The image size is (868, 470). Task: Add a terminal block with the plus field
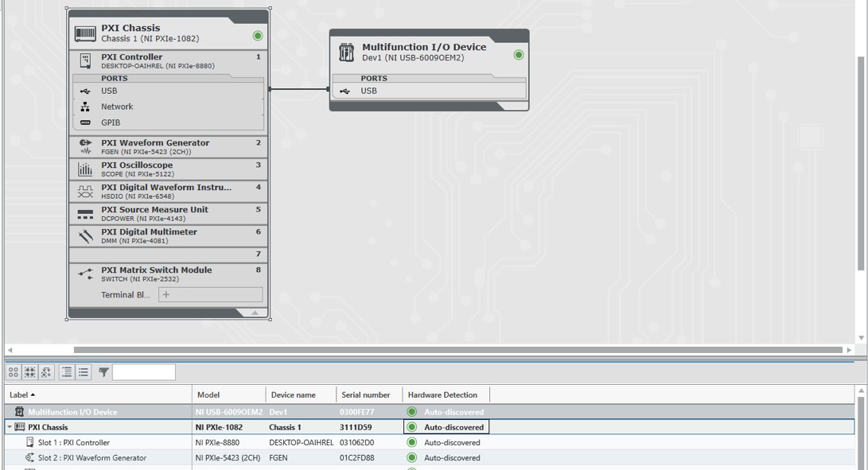[210, 294]
